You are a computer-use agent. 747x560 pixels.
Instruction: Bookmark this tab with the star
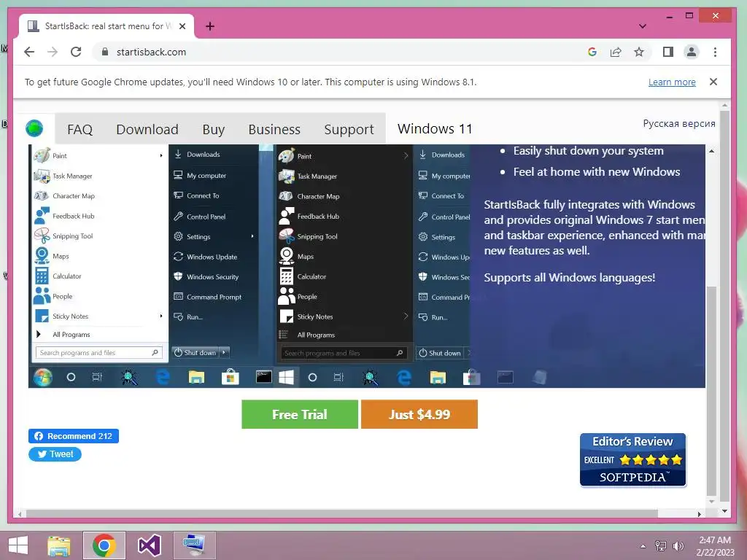(639, 52)
